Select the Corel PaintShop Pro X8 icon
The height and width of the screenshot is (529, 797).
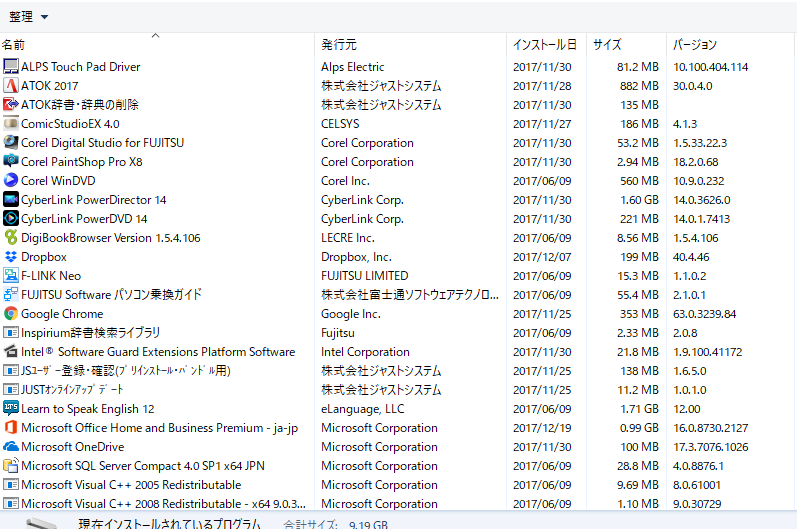11,162
